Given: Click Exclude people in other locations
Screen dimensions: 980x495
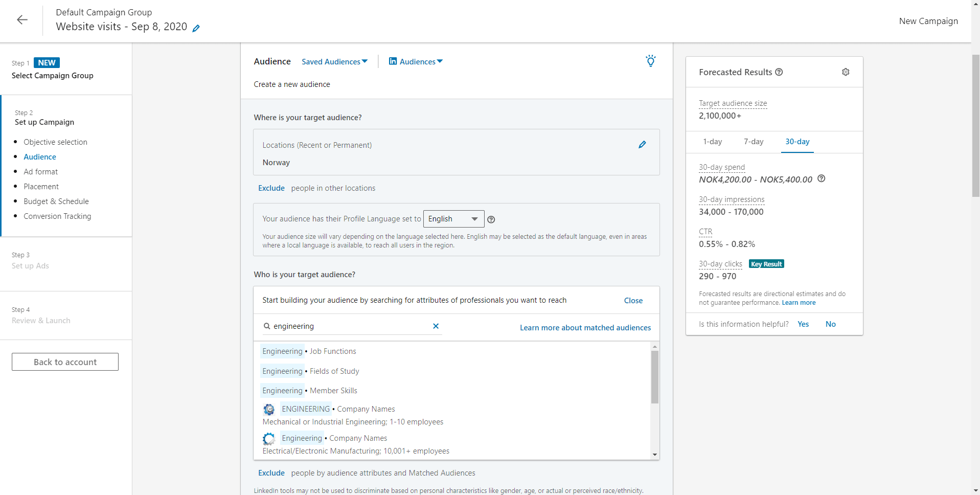Looking at the screenshot, I should 271,188.
